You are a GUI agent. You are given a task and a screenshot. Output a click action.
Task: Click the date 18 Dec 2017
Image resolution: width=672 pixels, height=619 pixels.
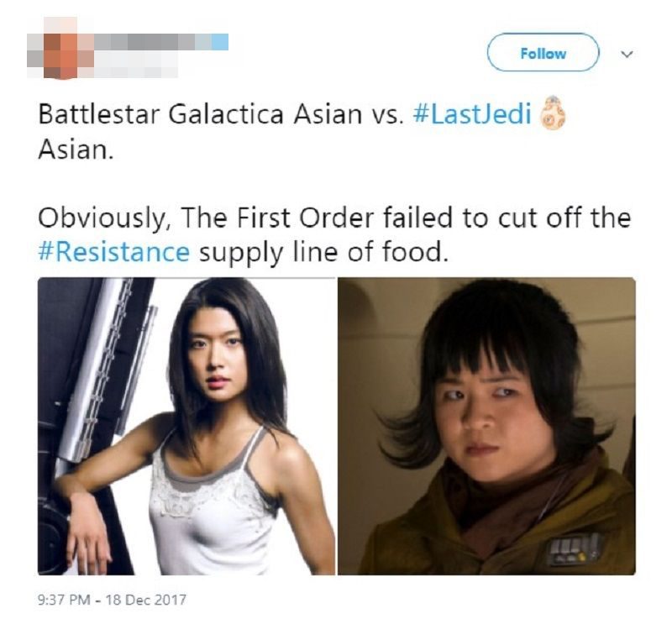tap(145, 599)
